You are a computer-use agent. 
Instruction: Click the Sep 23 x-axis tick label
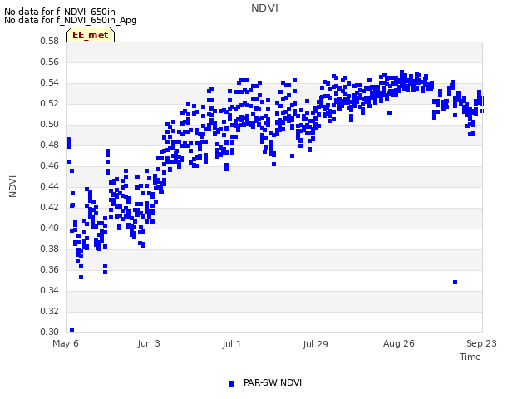click(x=481, y=343)
